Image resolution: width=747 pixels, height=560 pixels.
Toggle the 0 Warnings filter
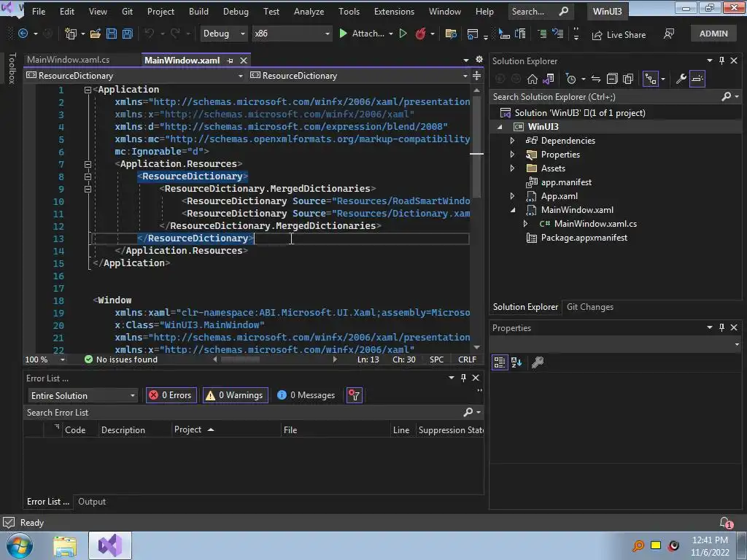tap(236, 395)
